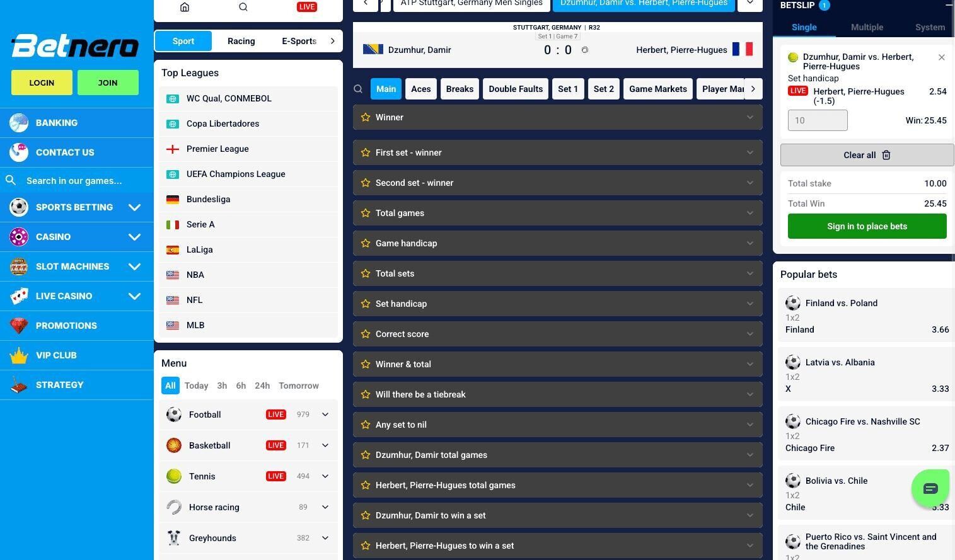Expand the Any set to nil market

(558, 425)
